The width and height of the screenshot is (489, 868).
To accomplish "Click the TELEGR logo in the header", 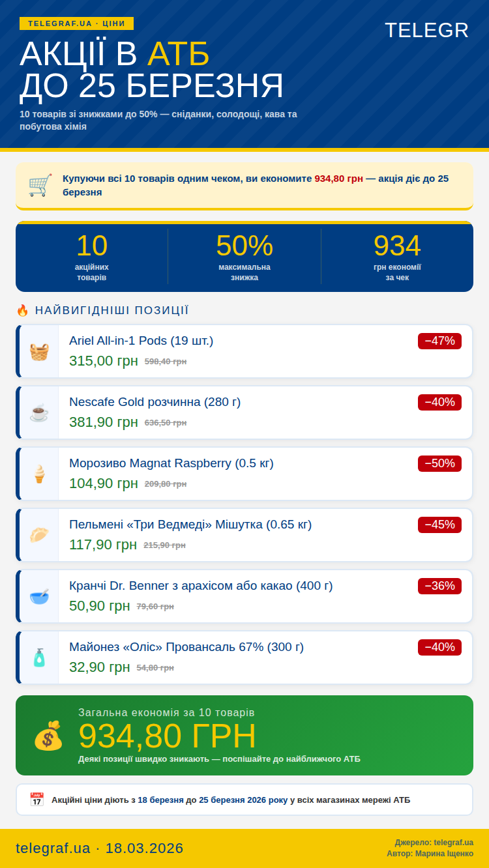I will (426, 30).
